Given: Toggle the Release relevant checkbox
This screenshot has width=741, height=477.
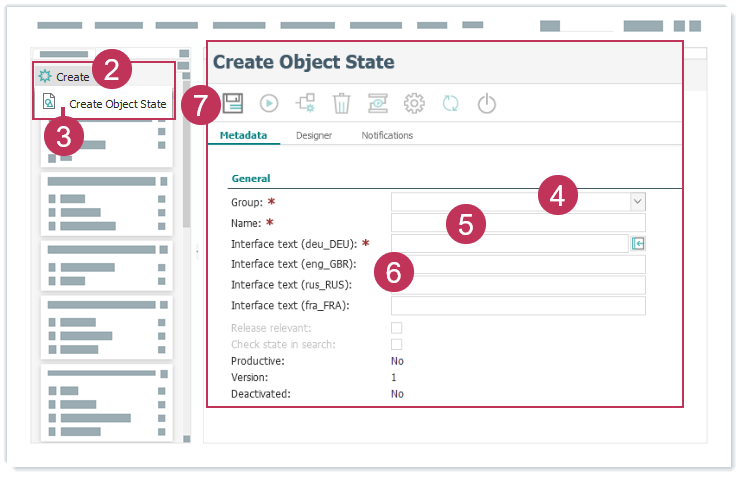Looking at the screenshot, I should pyautogui.click(x=396, y=327).
